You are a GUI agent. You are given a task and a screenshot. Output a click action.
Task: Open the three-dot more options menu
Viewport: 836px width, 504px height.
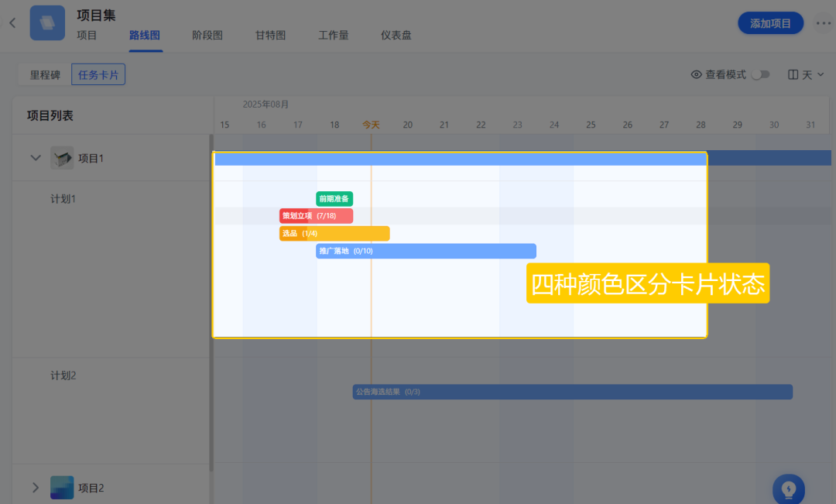[821, 23]
